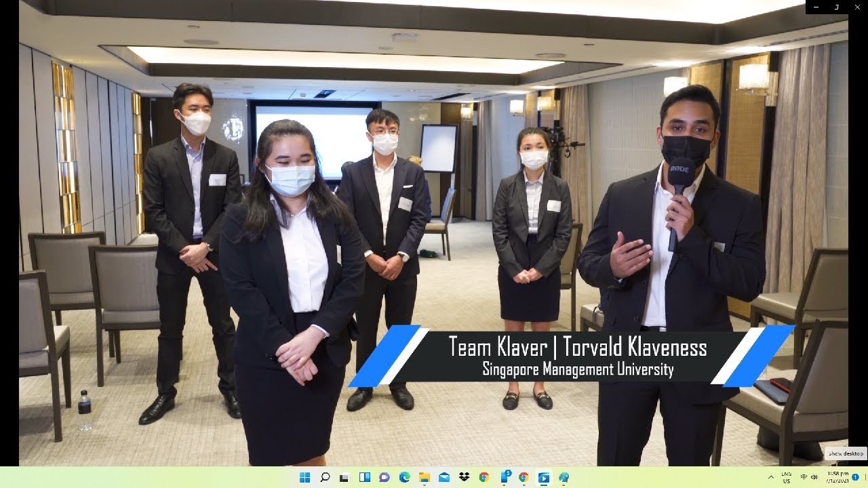
Task: Click the show desktop taskbar edge
Action: coord(866,477)
